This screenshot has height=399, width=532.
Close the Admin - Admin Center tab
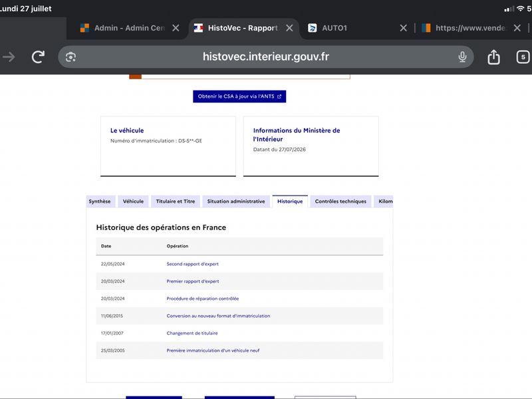click(176, 28)
